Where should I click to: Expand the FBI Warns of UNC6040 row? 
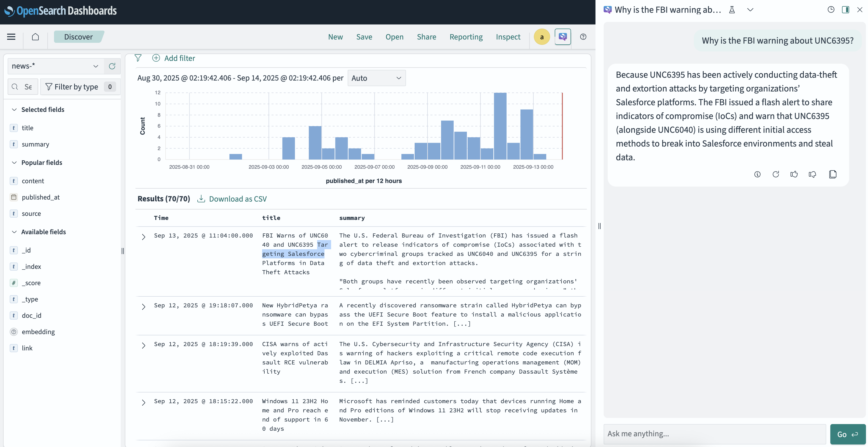point(144,237)
